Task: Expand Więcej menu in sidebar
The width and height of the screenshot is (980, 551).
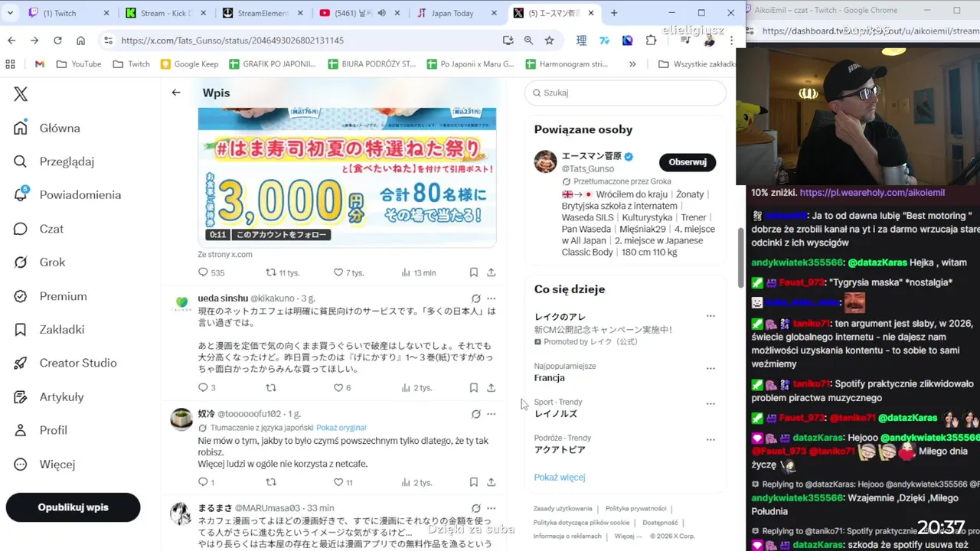Action: click(x=44, y=464)
